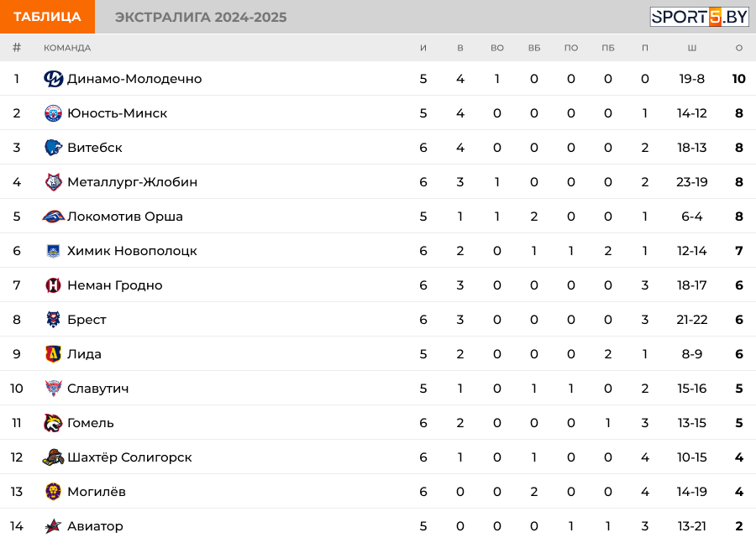Open the SPORT5.BY site logo
Screen dimensions: 756x543
pos(699,17)
